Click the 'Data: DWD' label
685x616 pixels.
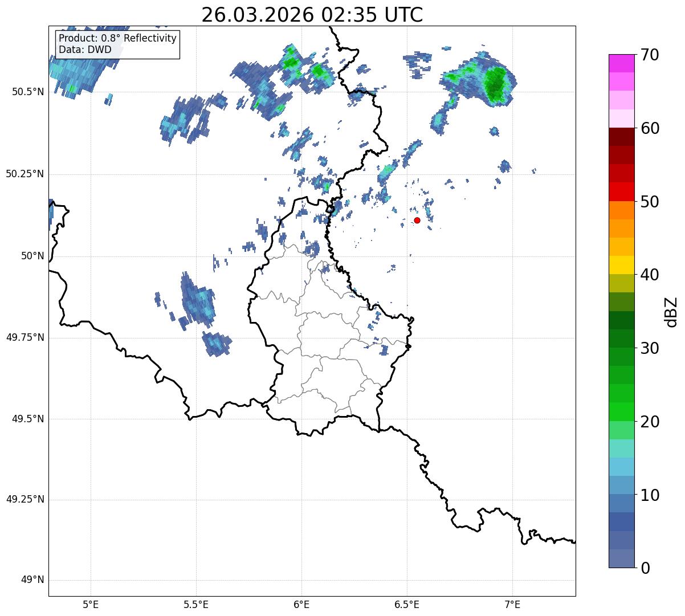[x=85, y=50]
